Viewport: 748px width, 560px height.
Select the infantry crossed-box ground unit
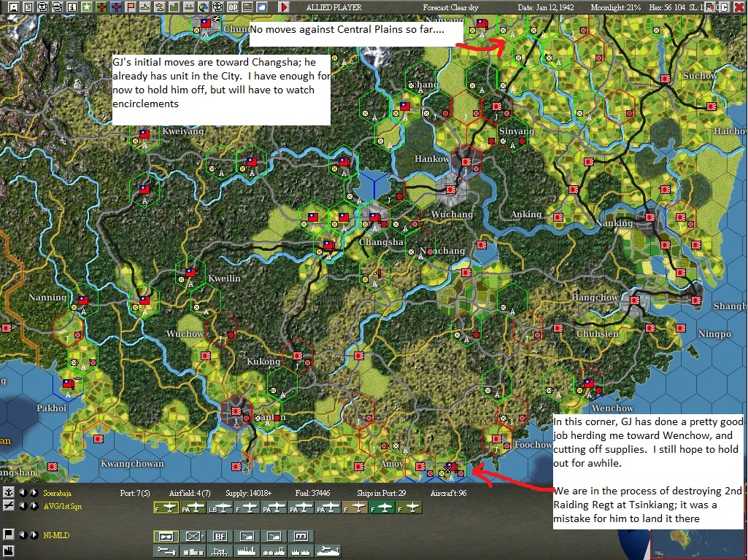click(x=193, y=537)
